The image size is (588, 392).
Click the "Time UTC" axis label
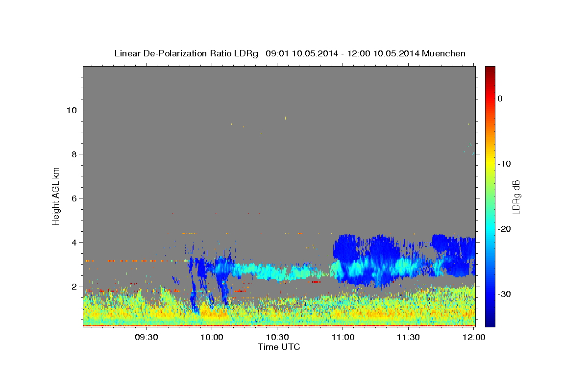tap(279, 347)
